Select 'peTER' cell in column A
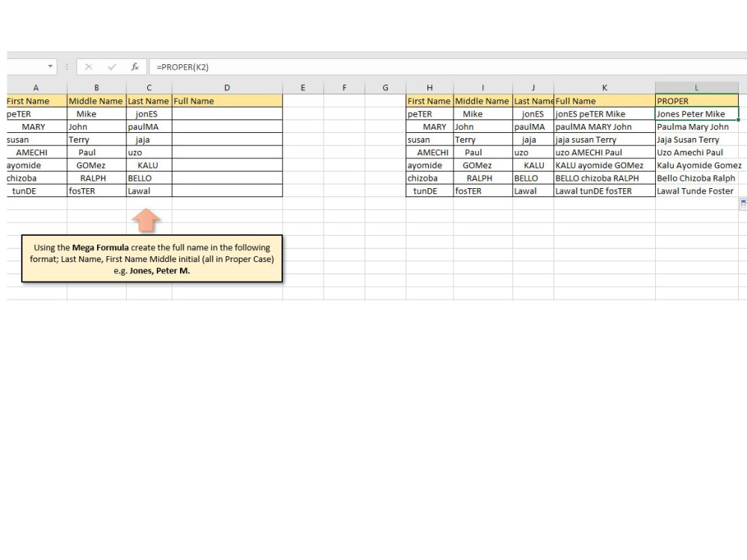The image size is (747, 560). point(37,113)
